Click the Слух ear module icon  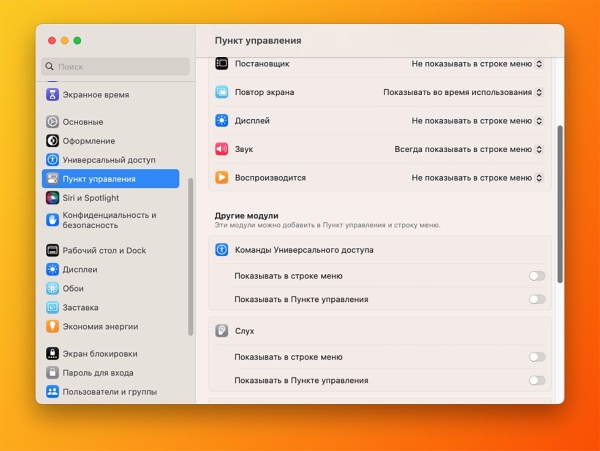point(222,331)
